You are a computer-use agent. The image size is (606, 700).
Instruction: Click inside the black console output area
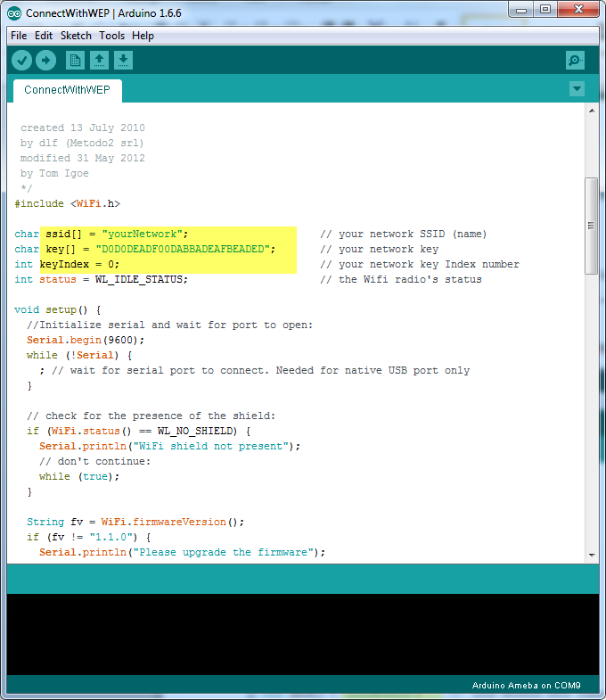point(302,634)
